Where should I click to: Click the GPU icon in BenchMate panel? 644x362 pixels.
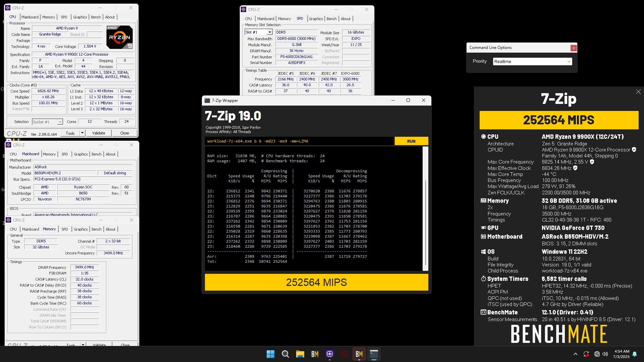point(483,228)
